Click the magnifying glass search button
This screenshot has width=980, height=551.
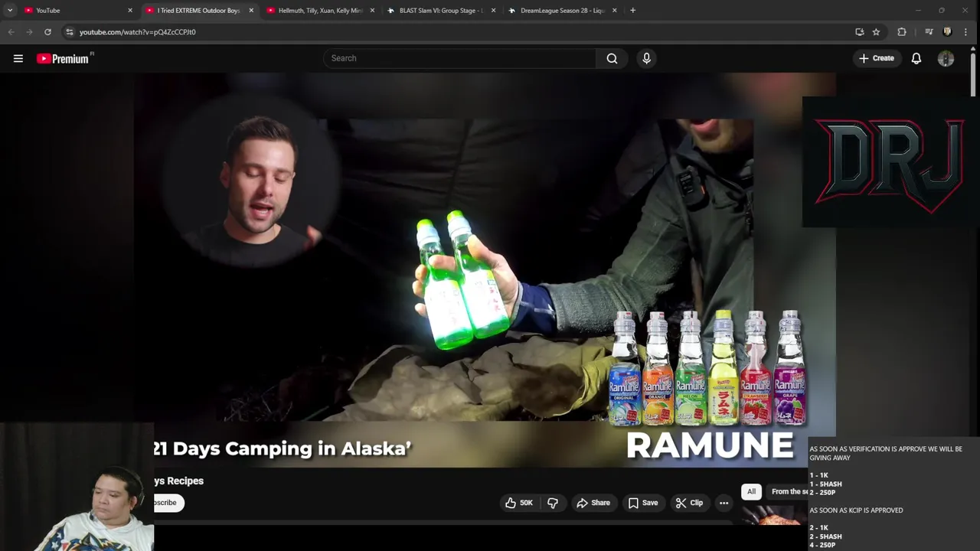click(612, 58)
